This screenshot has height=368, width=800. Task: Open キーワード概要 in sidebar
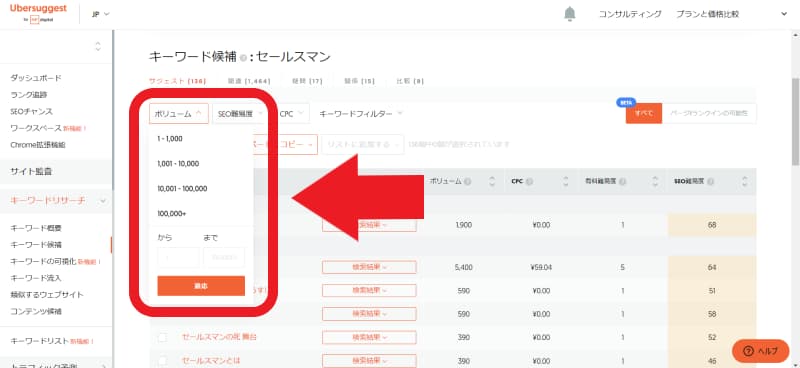click(36, 228)
